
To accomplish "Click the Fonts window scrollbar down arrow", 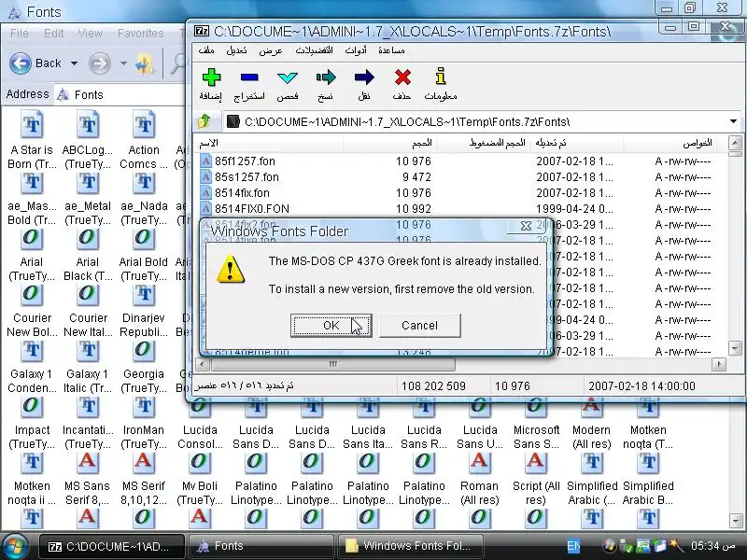I will (x=735, y=521).
